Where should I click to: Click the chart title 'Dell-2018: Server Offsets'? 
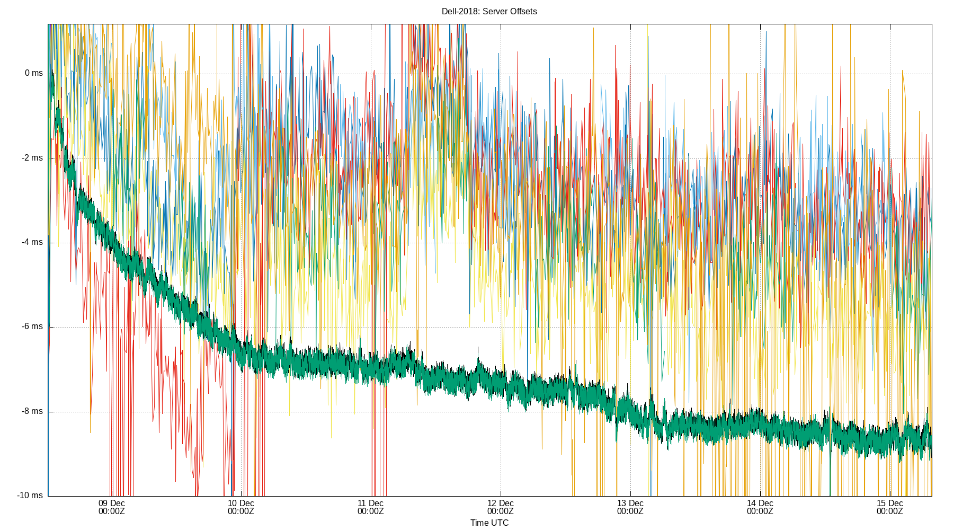coord(489,10)
